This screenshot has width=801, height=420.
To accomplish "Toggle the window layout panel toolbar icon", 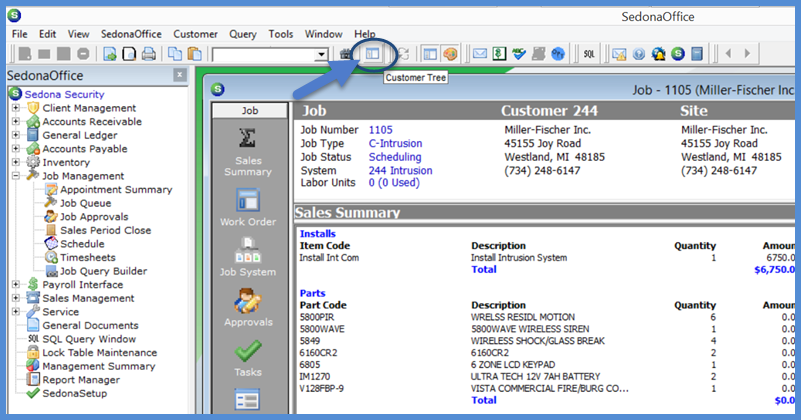I will point(431,54).
